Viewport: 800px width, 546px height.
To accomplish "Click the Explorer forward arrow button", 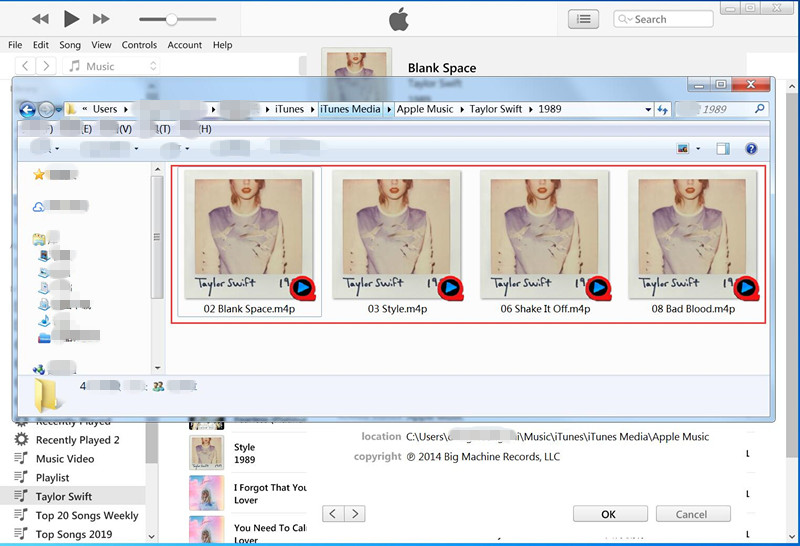I will (x=46, y=109).
